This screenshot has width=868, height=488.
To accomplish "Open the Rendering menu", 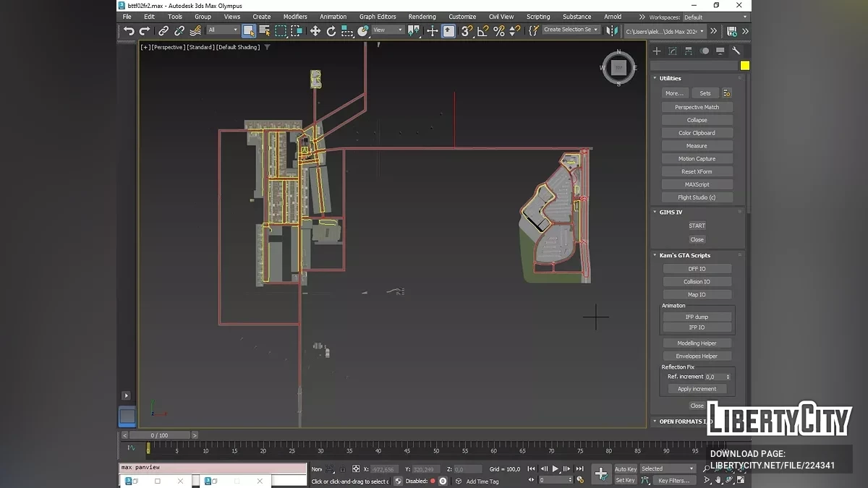I will tap(422, 17).
